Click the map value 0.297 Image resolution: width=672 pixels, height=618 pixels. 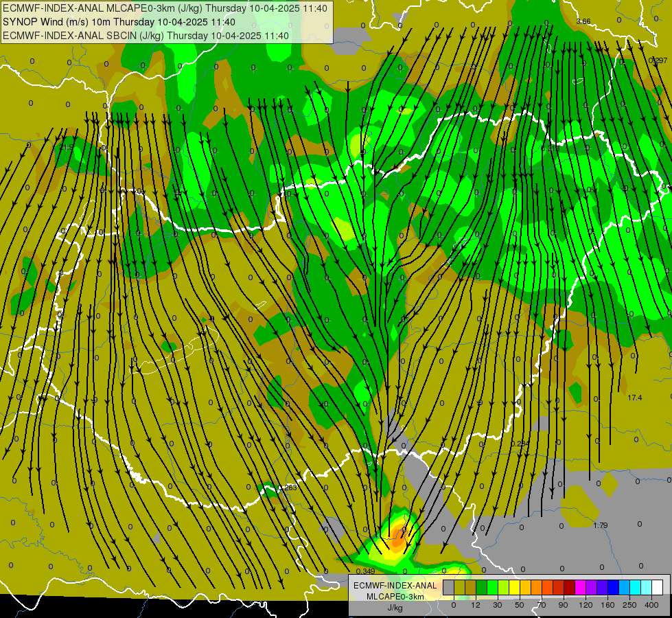[658, 60]
